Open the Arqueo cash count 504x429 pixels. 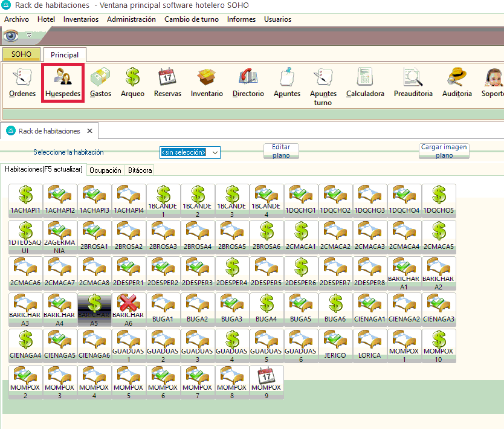coord(132,83)
